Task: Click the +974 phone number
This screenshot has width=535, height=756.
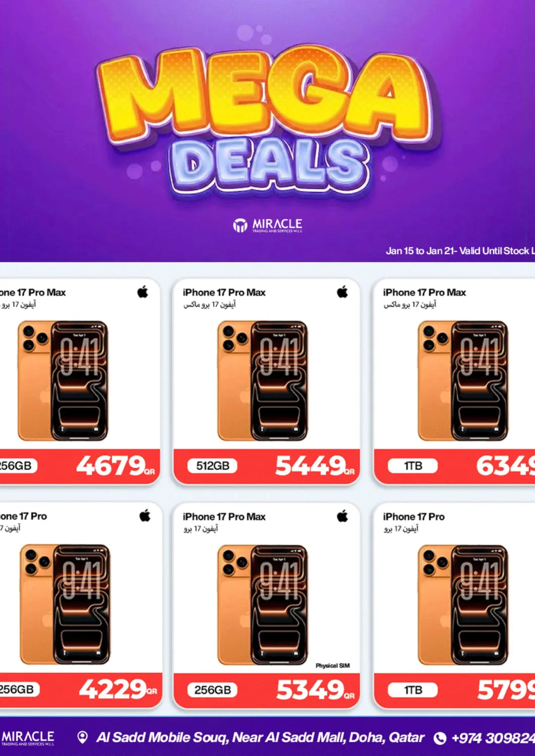Action: click(493, 738)
